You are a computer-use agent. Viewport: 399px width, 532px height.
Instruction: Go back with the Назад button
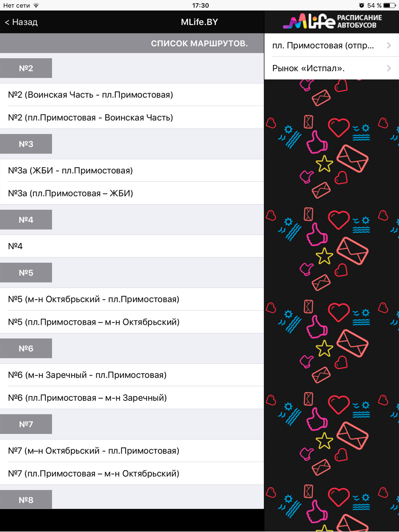pyautogui.click(x=21, y=22)
